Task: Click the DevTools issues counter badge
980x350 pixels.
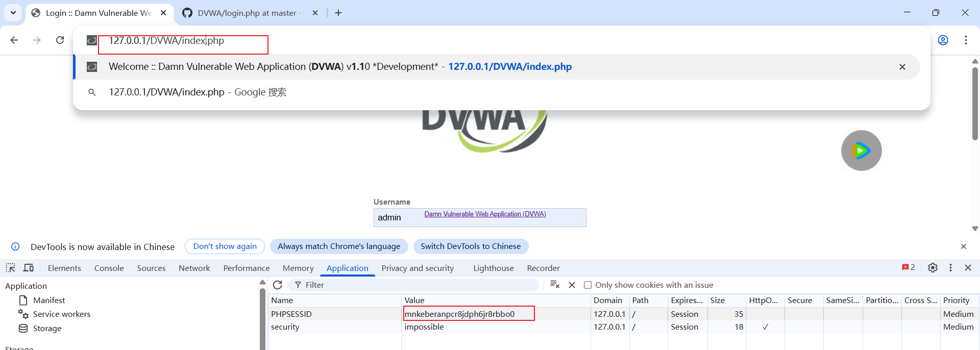Action: point(908,267)
